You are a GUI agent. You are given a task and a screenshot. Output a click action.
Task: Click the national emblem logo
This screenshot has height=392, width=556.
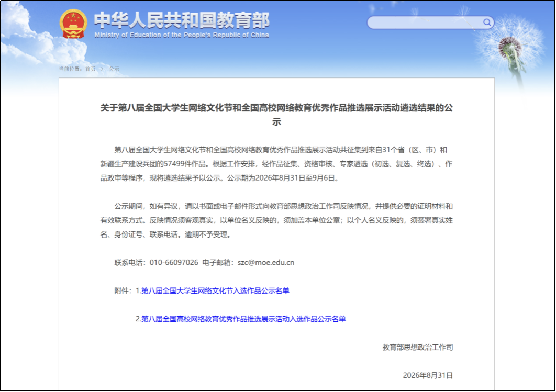coord(73,24)
